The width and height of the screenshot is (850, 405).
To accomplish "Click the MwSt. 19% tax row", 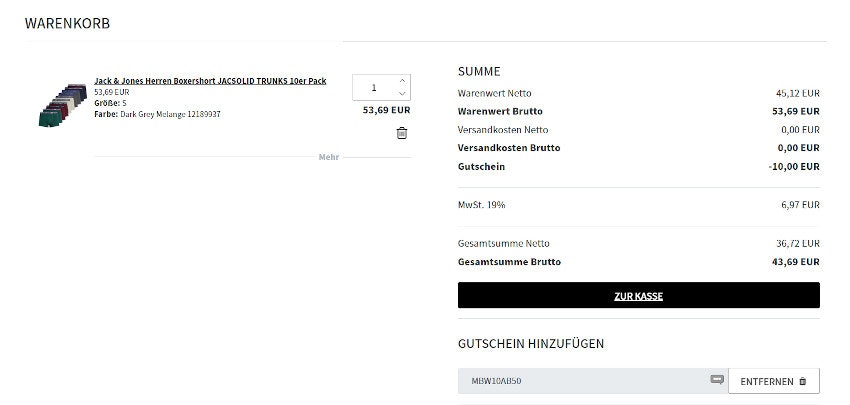I will (638, 205).
